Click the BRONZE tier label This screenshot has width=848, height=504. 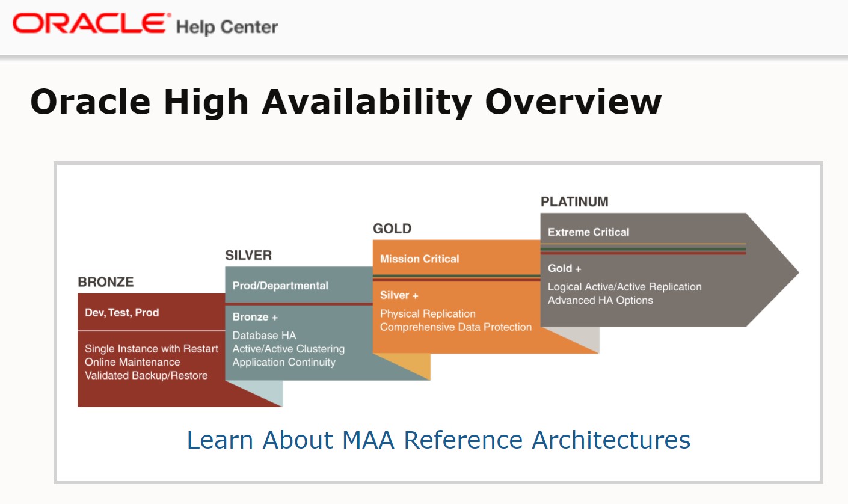coord(106,282)
